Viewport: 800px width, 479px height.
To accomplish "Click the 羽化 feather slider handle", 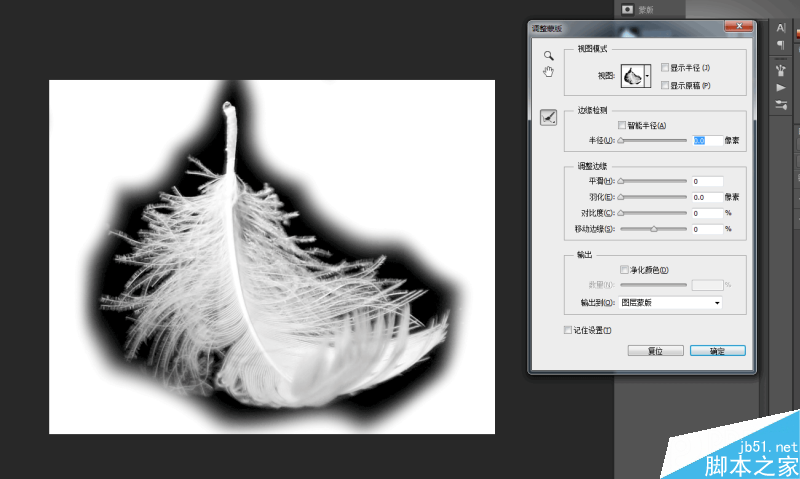I will tap(620, 197).
